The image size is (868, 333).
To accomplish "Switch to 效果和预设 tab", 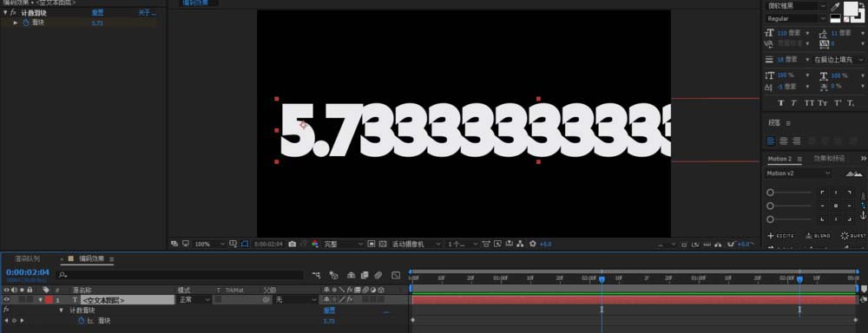I will coord(829,159).
